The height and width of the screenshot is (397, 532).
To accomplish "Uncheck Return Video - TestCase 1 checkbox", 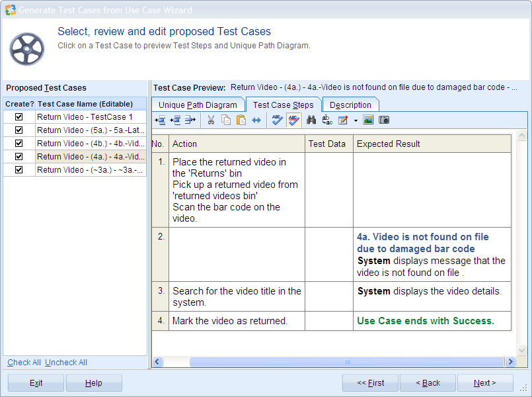I will (19, 117).
